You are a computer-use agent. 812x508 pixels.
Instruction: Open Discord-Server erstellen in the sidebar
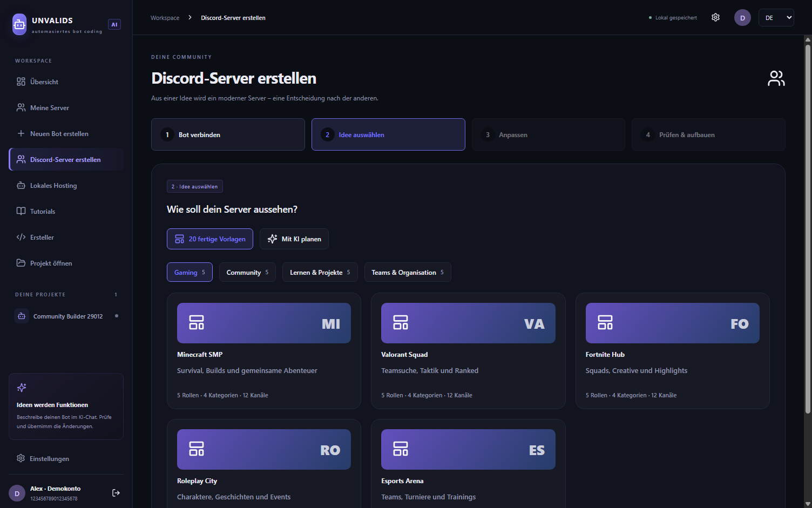66,159
